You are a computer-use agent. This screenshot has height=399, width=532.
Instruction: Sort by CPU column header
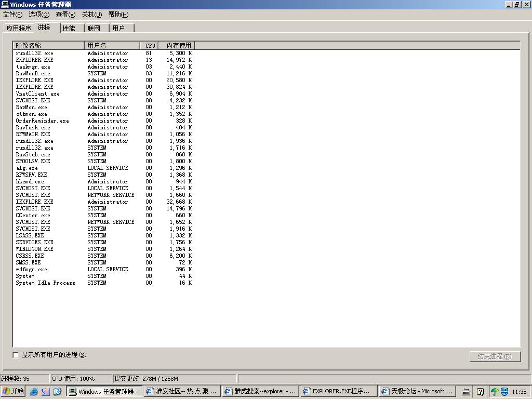[150, 46]
